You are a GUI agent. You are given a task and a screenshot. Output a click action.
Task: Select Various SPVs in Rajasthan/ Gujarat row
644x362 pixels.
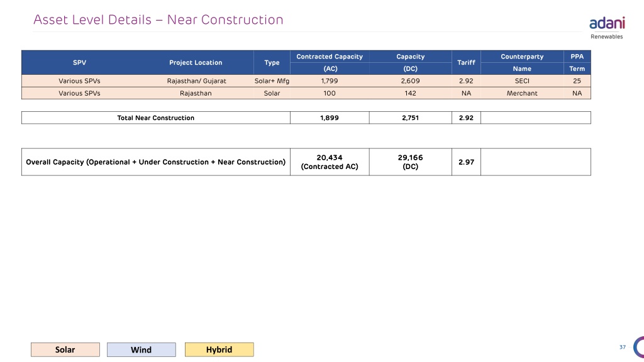[79, 81]
